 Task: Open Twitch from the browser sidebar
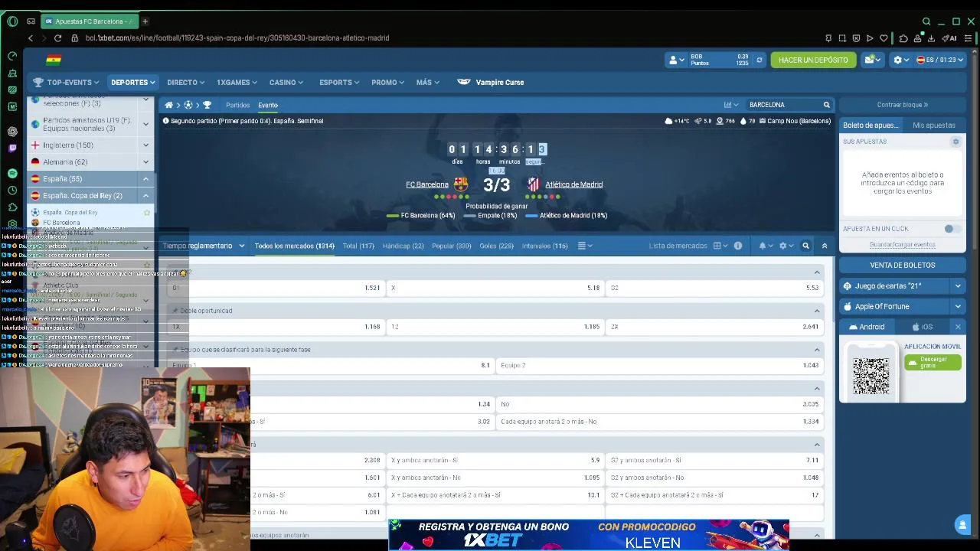click(12, 148)
